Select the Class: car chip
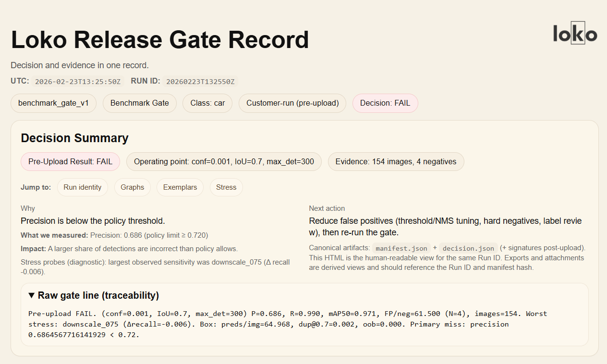Screen dimensions: 607x364 pyautogui.click(x=207, y=103)
